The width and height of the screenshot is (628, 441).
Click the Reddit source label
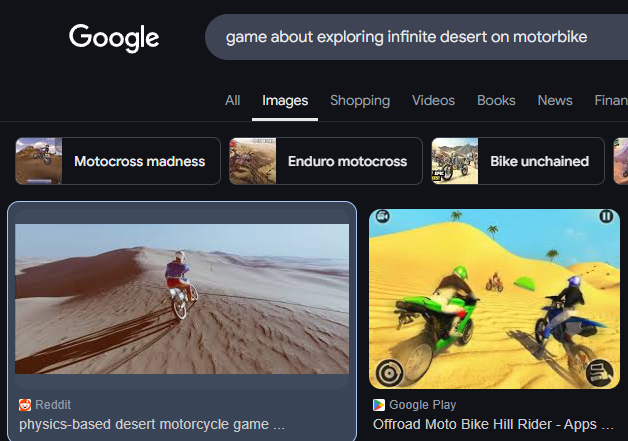click(x=53, y=405)
